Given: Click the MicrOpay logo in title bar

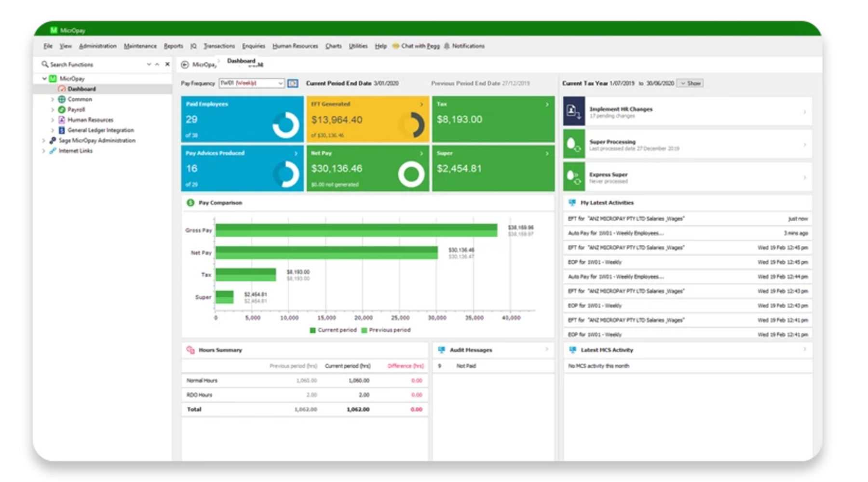Looking at the screenshot, I should click(54, 30).
